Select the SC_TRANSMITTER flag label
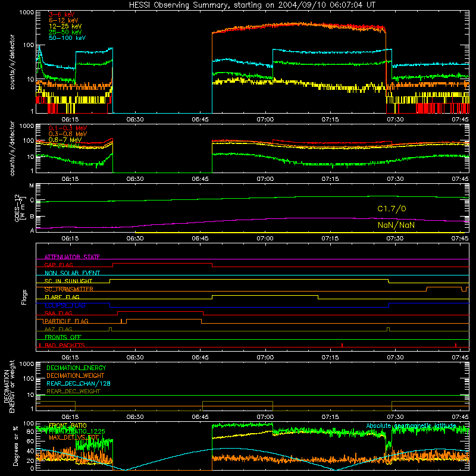Screen dimensions: 476x476 click(68, 289)
